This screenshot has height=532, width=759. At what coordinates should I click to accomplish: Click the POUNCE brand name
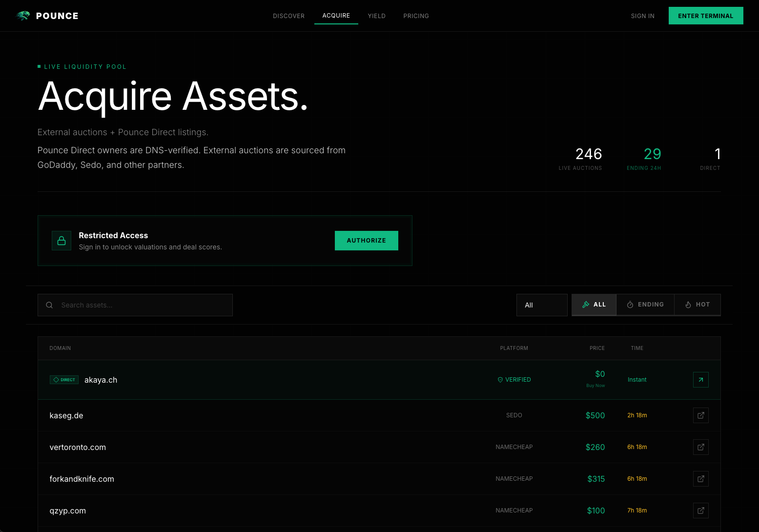tap(57, 16)
